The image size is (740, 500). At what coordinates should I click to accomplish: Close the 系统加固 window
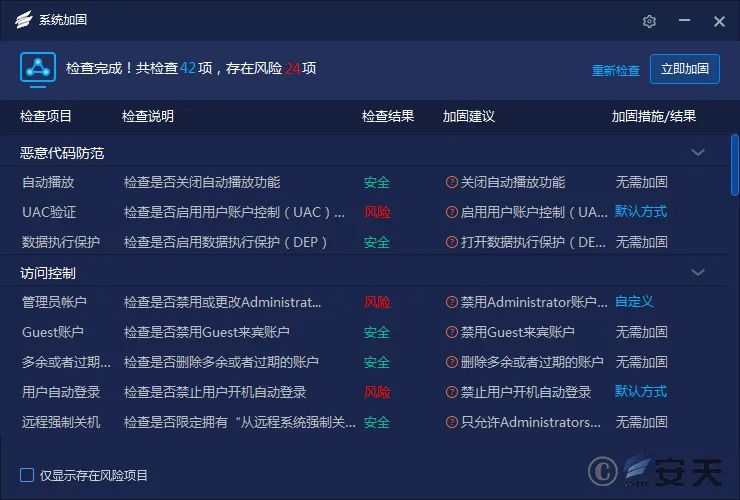pos(719,21)
